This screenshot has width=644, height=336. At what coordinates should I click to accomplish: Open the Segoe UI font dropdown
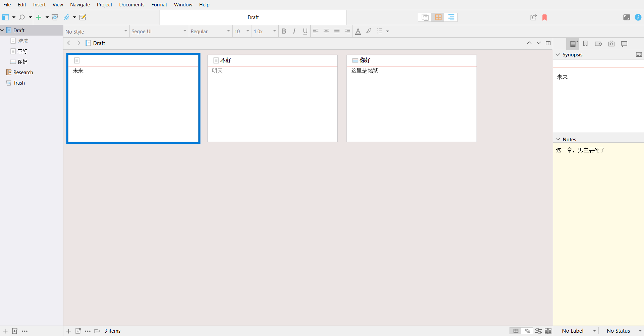[x=159, y=32]
